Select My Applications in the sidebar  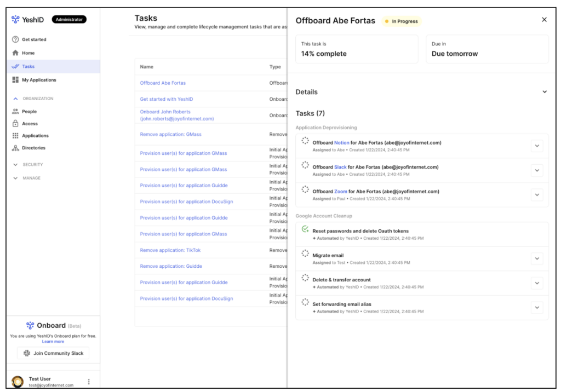point(53,80)
